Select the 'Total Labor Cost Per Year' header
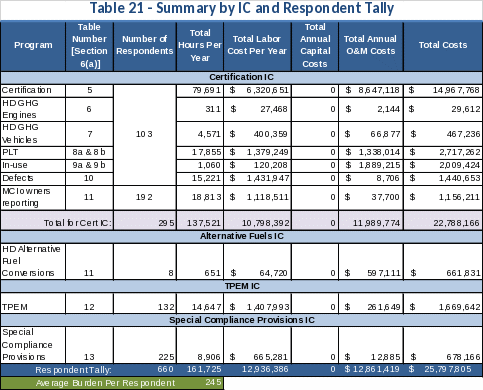483x390 pixels. [x=257, y=45]
